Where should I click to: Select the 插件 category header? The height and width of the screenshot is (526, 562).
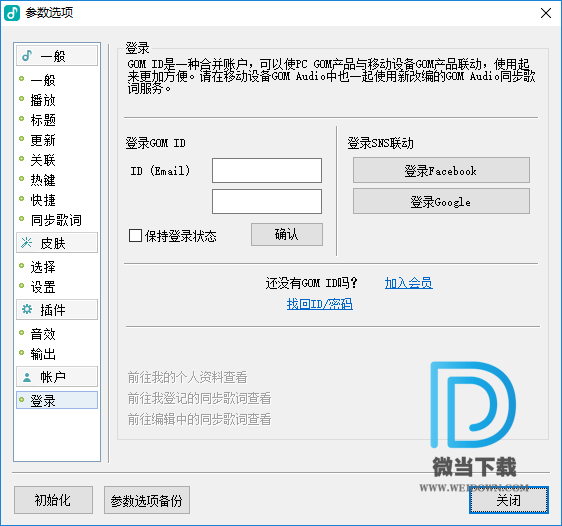point(57,310)
